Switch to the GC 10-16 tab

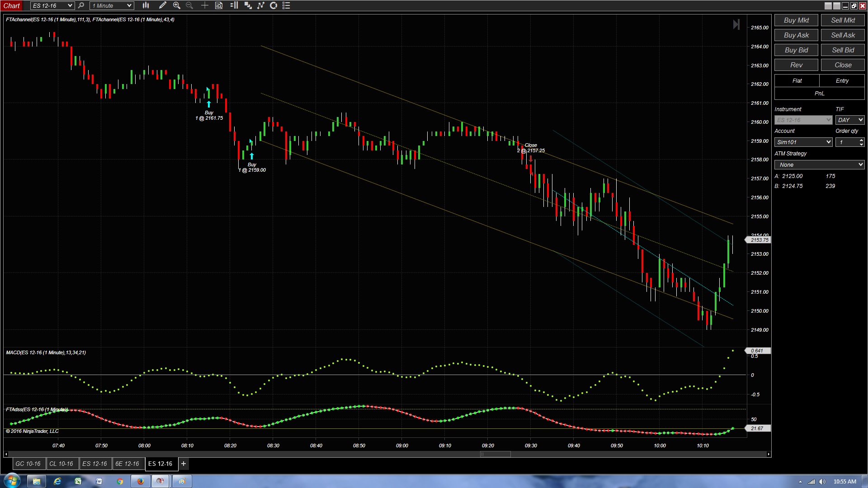(x=28, y=464)
